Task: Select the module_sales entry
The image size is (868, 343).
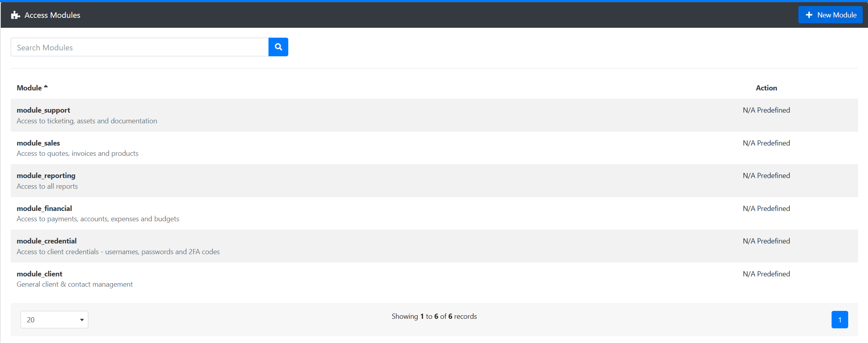Action: coord(38,143)
